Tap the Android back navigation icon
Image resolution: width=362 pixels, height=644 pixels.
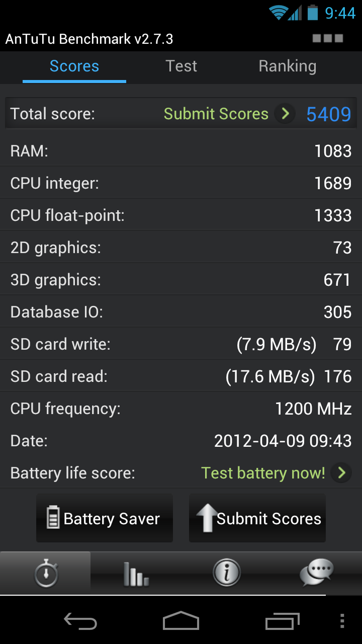tap(80, 621)
